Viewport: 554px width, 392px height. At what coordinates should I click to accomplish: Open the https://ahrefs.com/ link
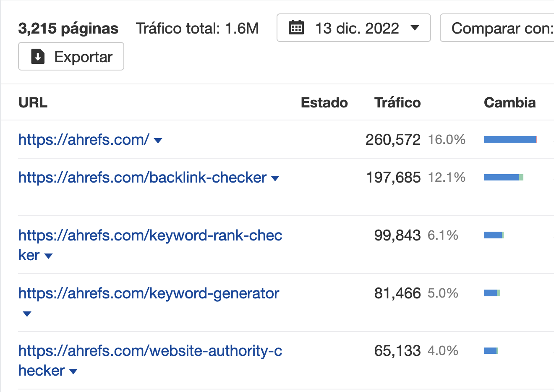[x=84, y=140]
